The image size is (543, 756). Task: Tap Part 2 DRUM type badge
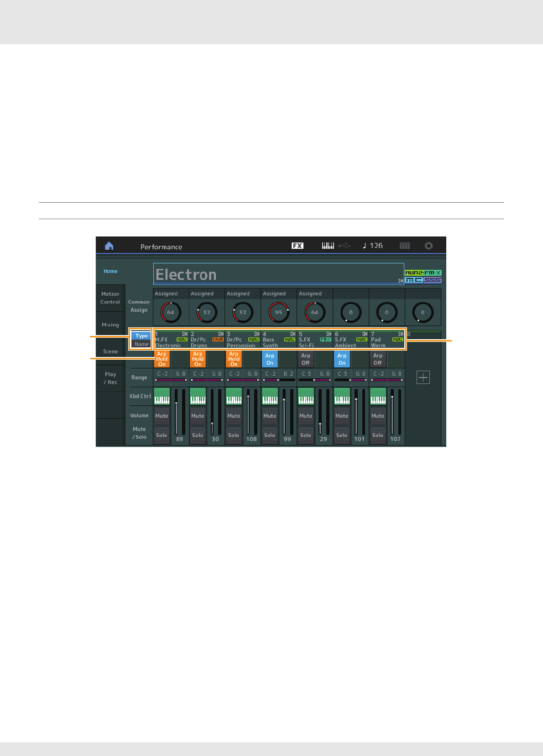pyautogui.click(x=218, y=340)
